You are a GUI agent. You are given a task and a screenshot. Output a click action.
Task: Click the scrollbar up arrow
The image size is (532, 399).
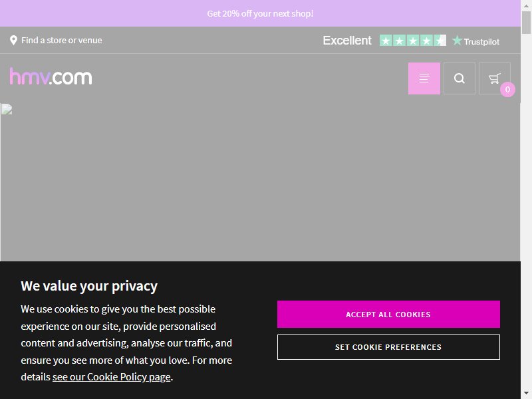point(526,5)
